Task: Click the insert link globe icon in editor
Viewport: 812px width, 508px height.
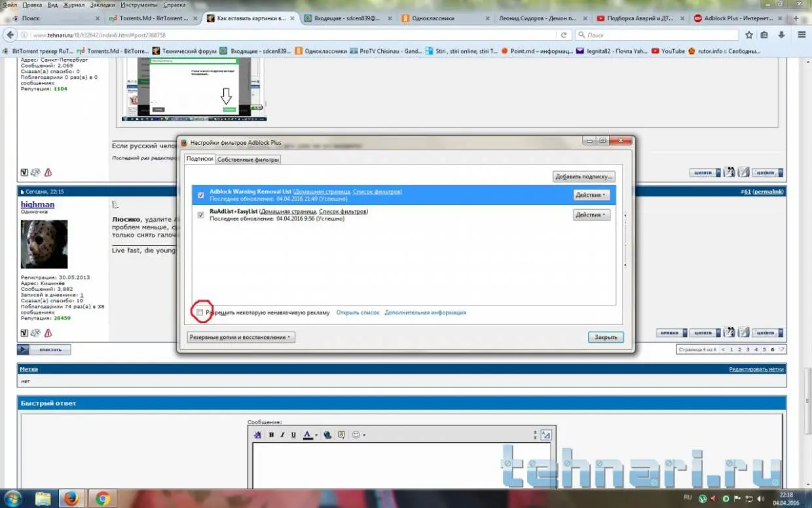Action: (328, 435)
